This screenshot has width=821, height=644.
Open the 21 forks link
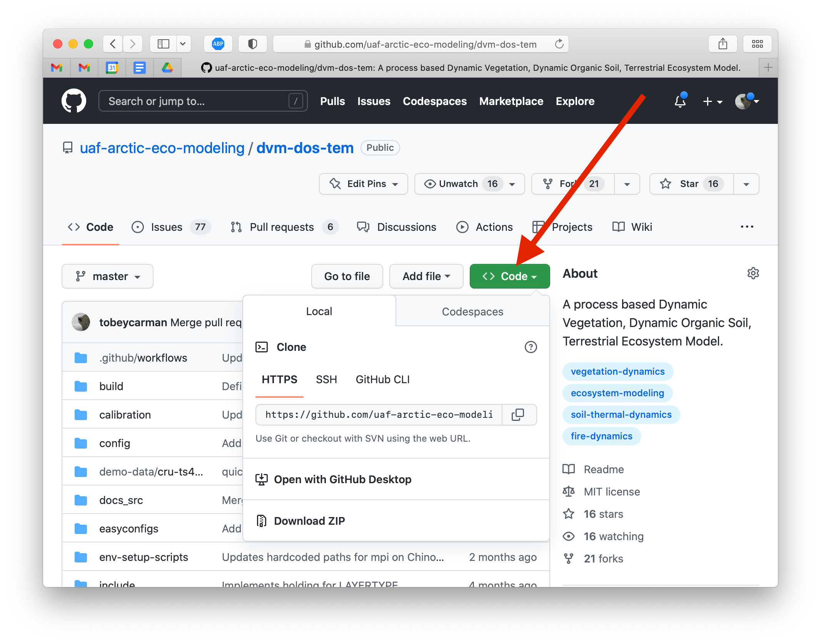point(603,559)
